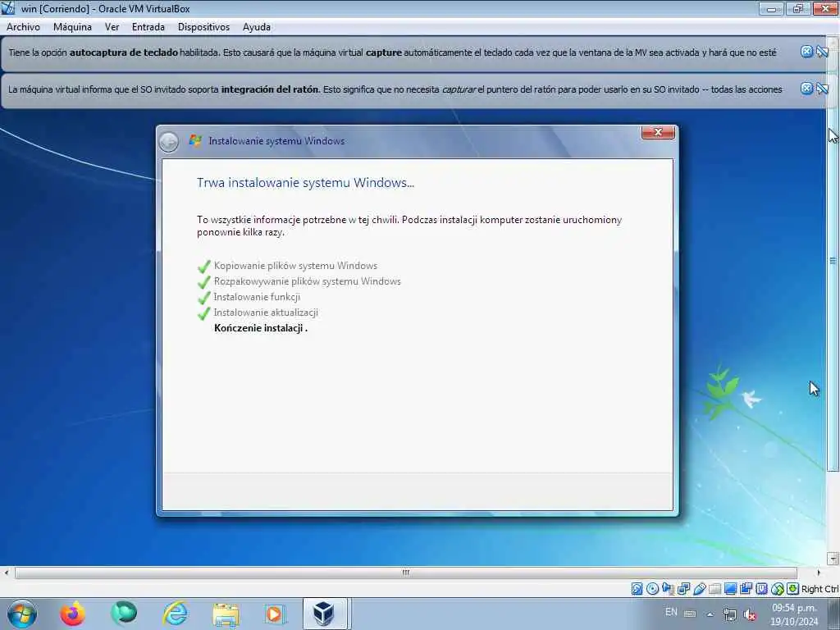Click the EN language indicator
This screenshot has width=840, height=630.
pyautogui.click(x=671, y=612)
